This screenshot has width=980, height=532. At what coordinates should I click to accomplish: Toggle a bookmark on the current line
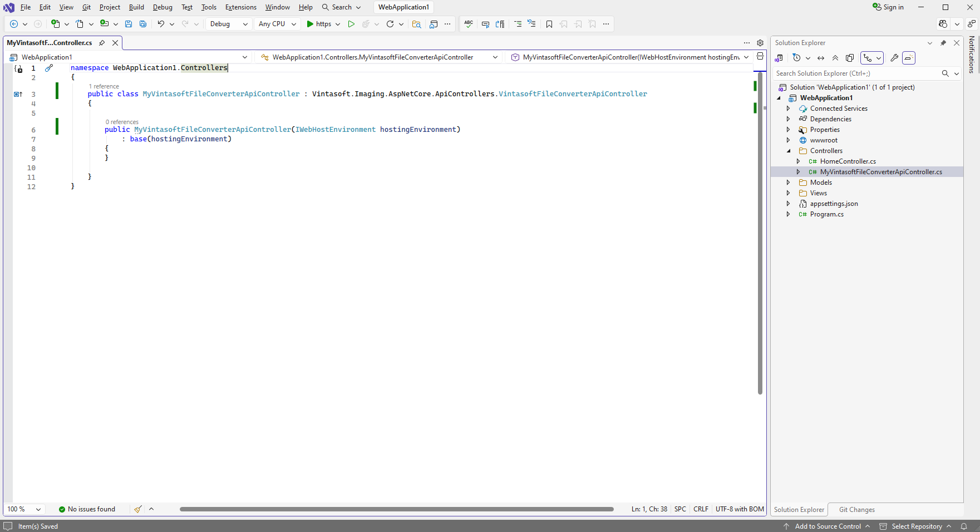(x=549, y=24)
